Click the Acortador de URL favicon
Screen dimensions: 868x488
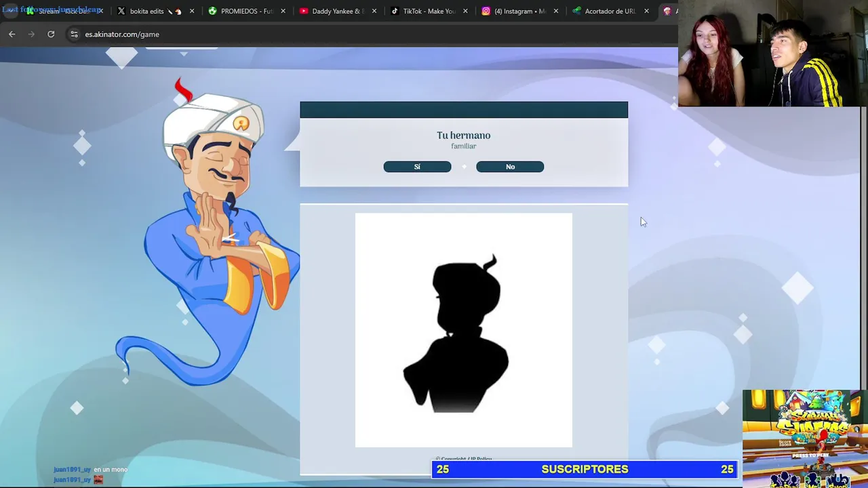(x=576, y=11)
